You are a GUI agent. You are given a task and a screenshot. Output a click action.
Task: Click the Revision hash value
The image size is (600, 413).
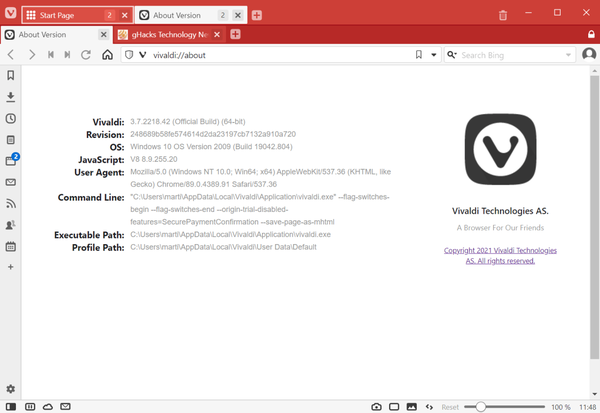213,134
